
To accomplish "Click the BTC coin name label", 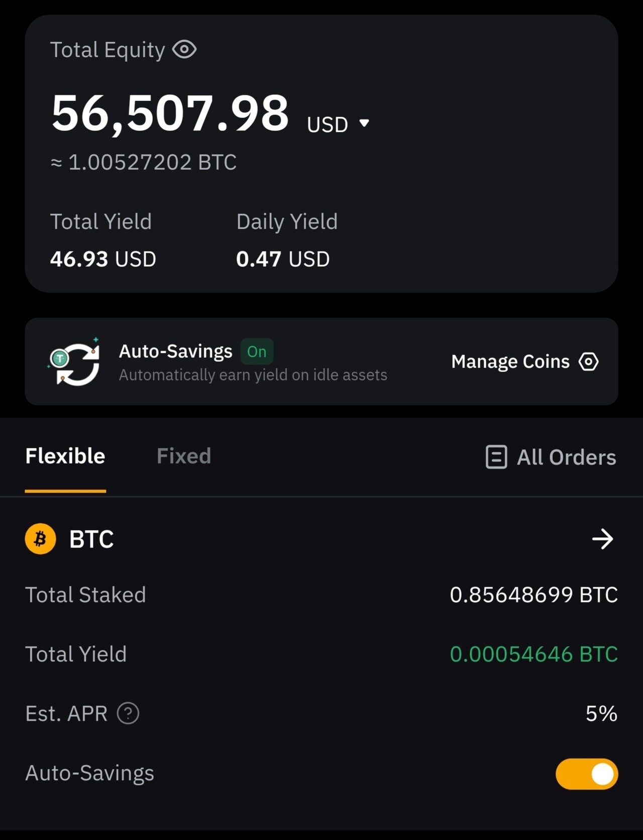I will pyautogui.click(x=91, y=539).
